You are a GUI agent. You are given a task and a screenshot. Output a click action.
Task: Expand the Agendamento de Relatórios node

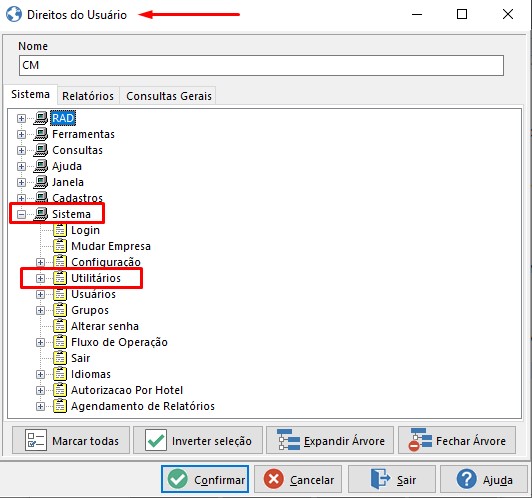click(x=40, y=406)
